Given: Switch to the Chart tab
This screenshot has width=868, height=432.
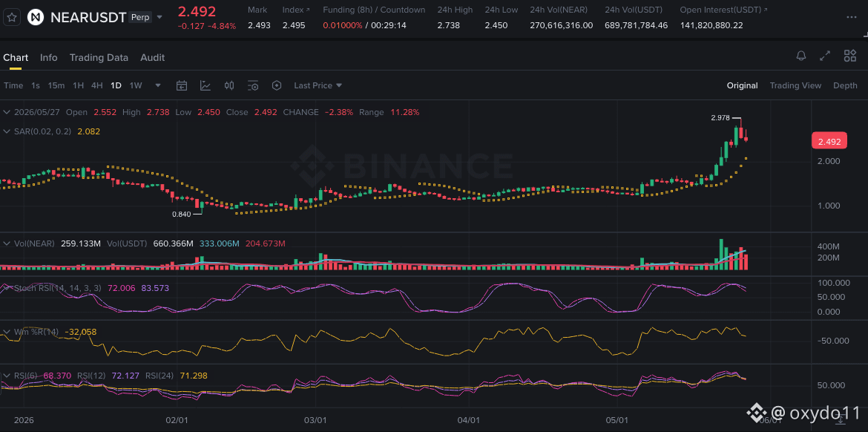Looking at the screenshot, I should (16, 58).
